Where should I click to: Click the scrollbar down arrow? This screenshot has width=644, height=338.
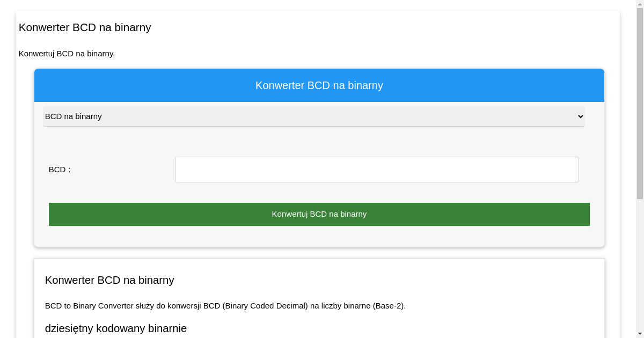640,334
